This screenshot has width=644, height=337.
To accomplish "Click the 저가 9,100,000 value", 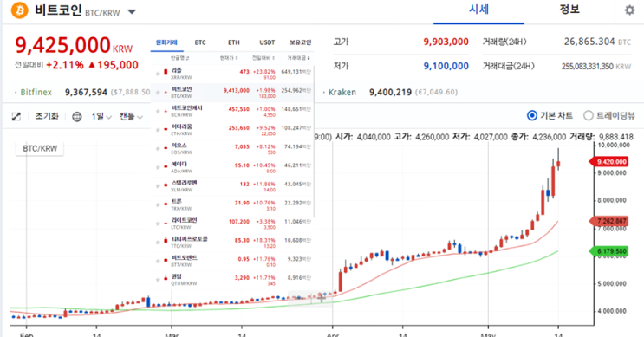I will [x=446, y=66].
